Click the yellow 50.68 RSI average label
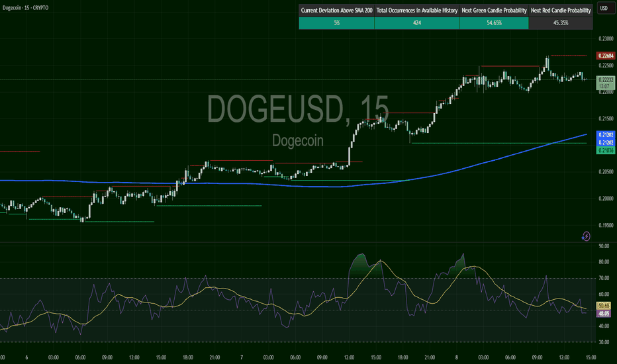This screenshot has height=364, width=617. [604, 305]
